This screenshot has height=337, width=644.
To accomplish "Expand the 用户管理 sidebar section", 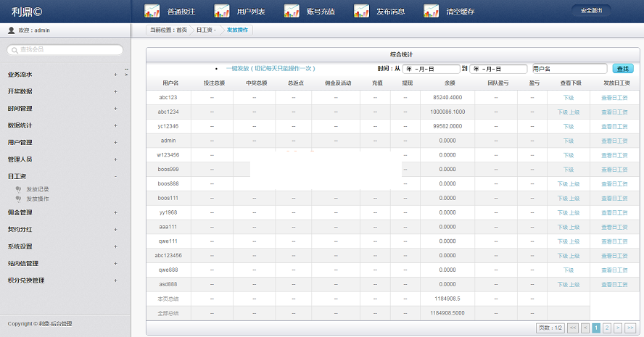I will (x=115, y=142).
